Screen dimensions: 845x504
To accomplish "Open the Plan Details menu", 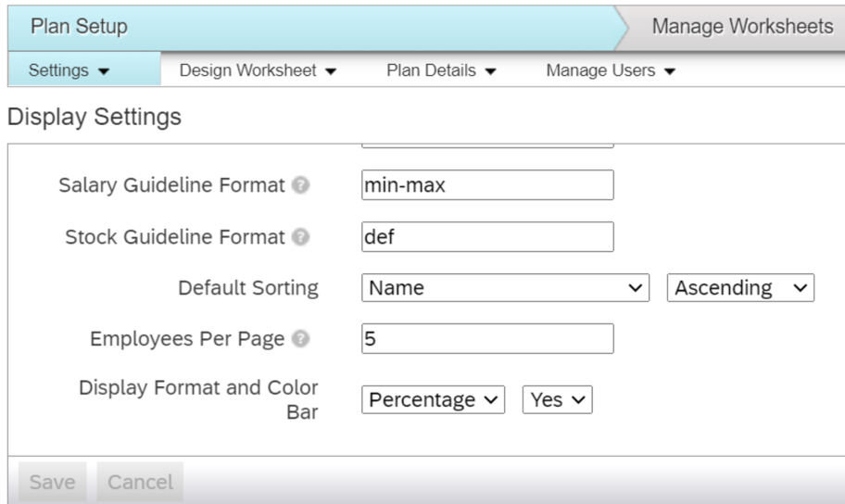I will pos(441,70).
